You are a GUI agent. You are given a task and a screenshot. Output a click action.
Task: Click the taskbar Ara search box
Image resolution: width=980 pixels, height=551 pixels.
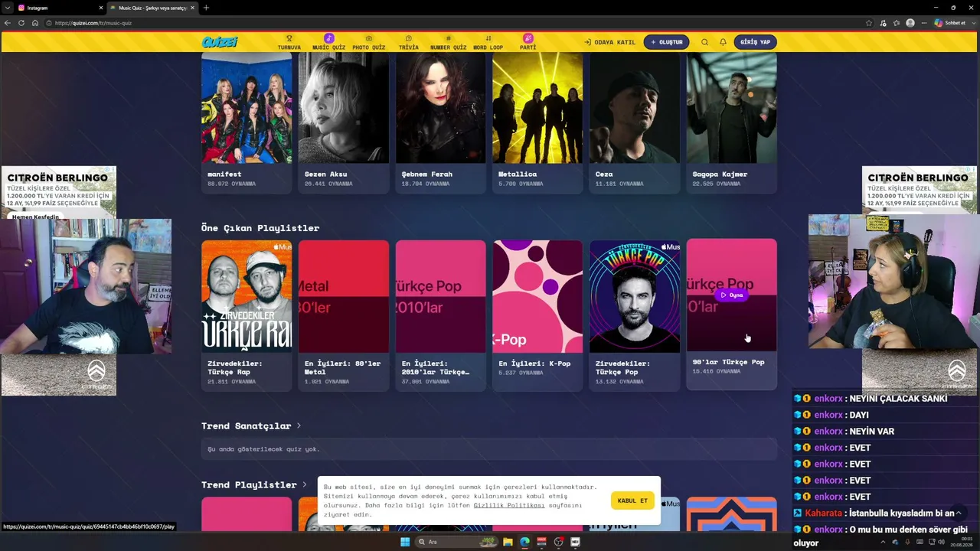pyautogui.click(x=458, y=542)
